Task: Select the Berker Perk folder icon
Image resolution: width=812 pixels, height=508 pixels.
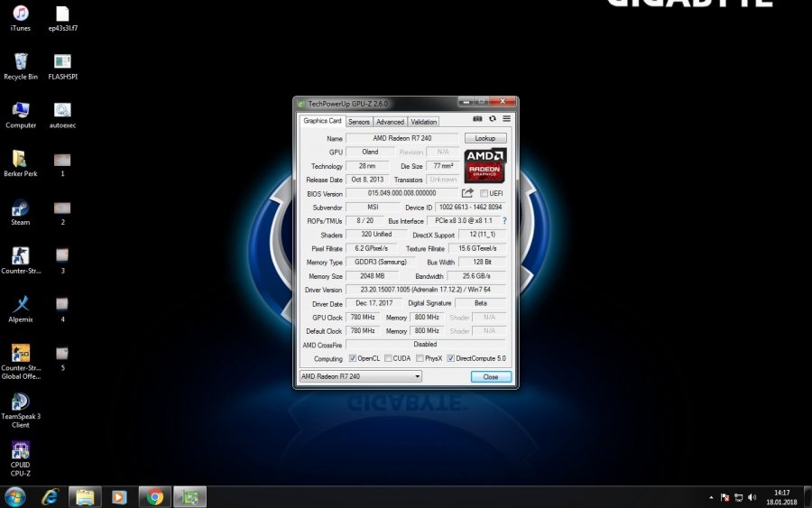Action: click(x=21, y=163)
